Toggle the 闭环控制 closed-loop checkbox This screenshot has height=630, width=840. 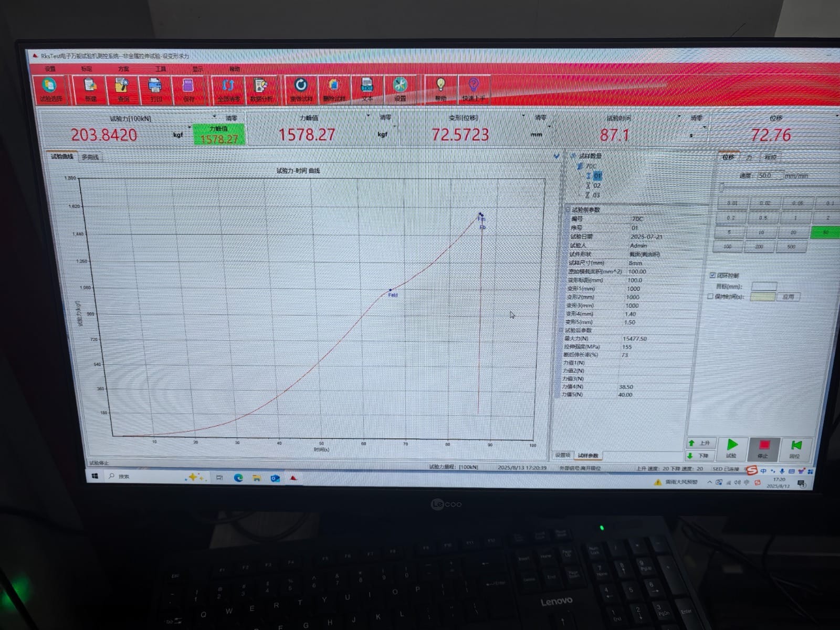tap(712, 275)
